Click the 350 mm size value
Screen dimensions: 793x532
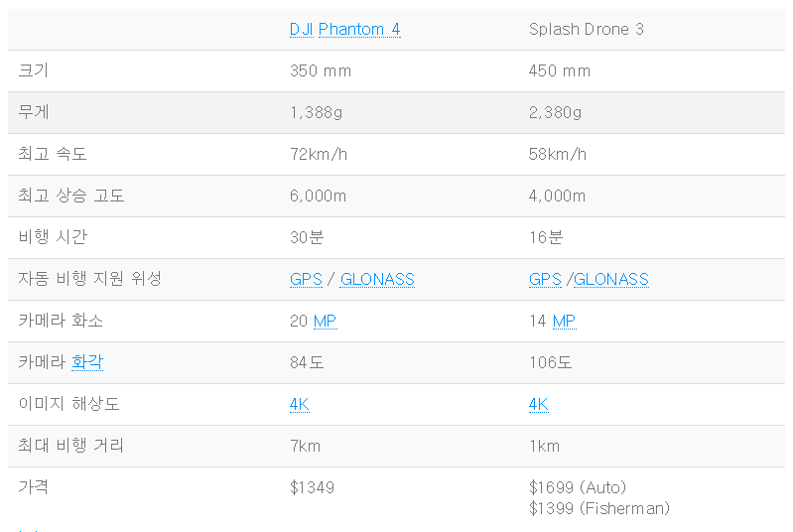point(321,70)
